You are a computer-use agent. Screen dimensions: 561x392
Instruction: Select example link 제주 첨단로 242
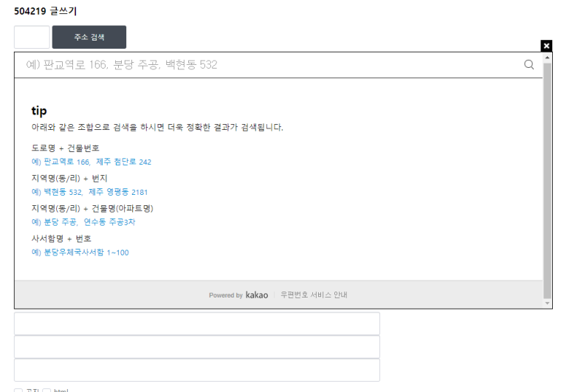pyautogui.click(x=124, y=162)
